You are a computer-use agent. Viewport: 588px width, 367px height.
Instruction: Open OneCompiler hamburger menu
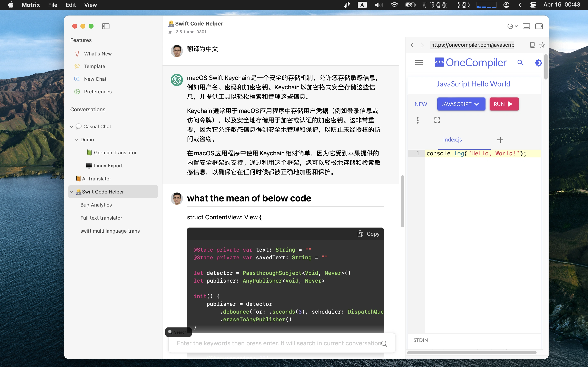coord(419,63)
